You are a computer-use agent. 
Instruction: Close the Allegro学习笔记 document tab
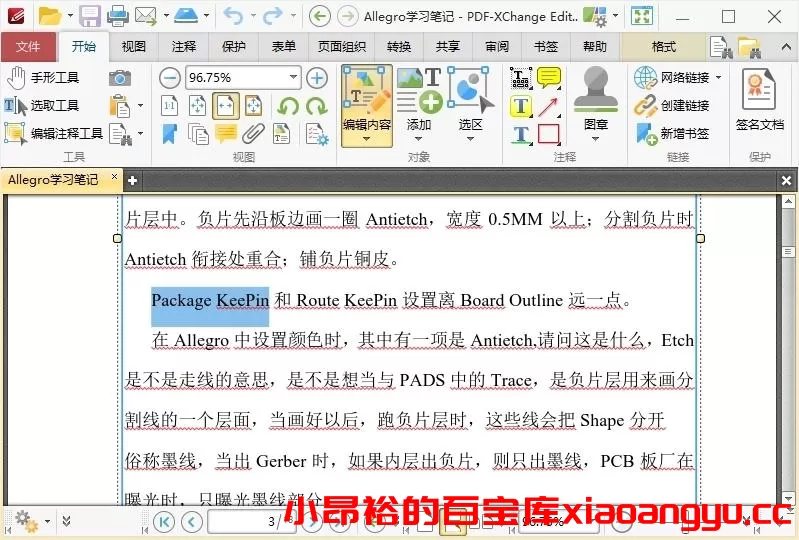click(115, 177)
